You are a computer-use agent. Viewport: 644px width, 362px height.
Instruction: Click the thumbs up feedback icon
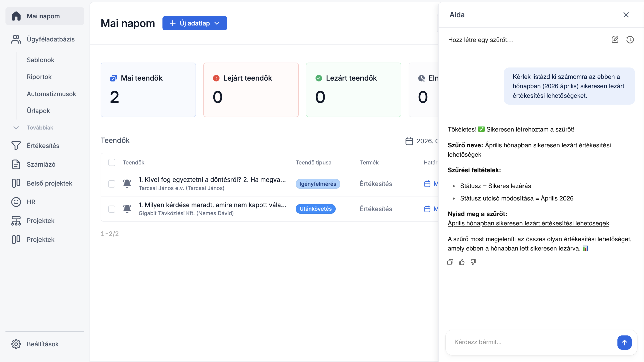tap(462, 262)
